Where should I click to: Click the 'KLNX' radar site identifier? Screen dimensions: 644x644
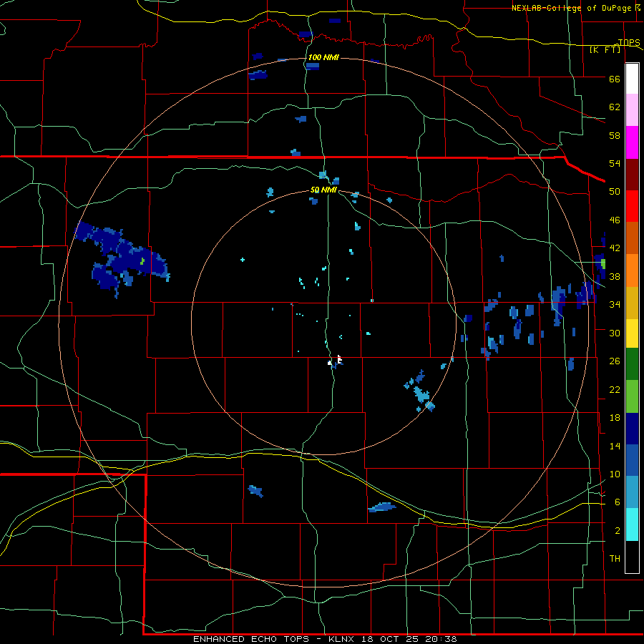click(343, 639)
